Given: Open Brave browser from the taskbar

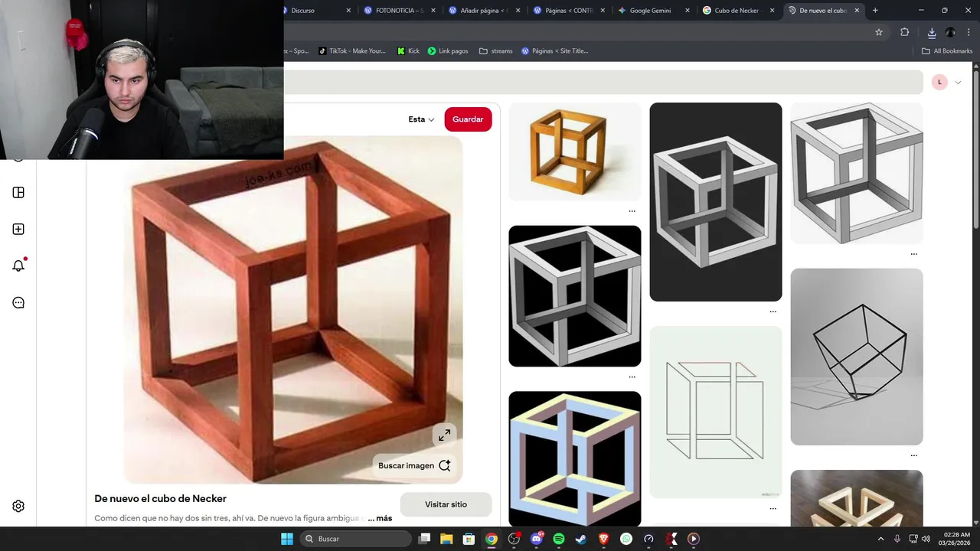Looking at the screenshot, I should click(x=604, y=539).
